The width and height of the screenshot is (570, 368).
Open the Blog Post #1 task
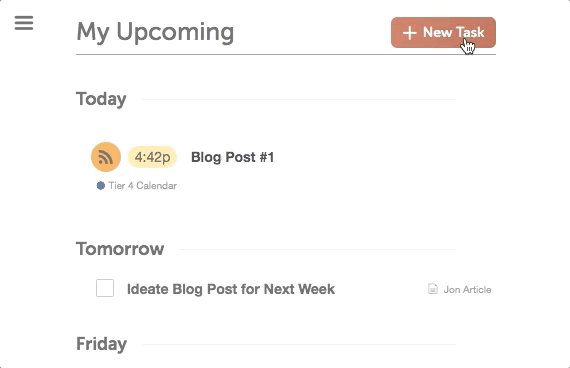pos(233,157)
